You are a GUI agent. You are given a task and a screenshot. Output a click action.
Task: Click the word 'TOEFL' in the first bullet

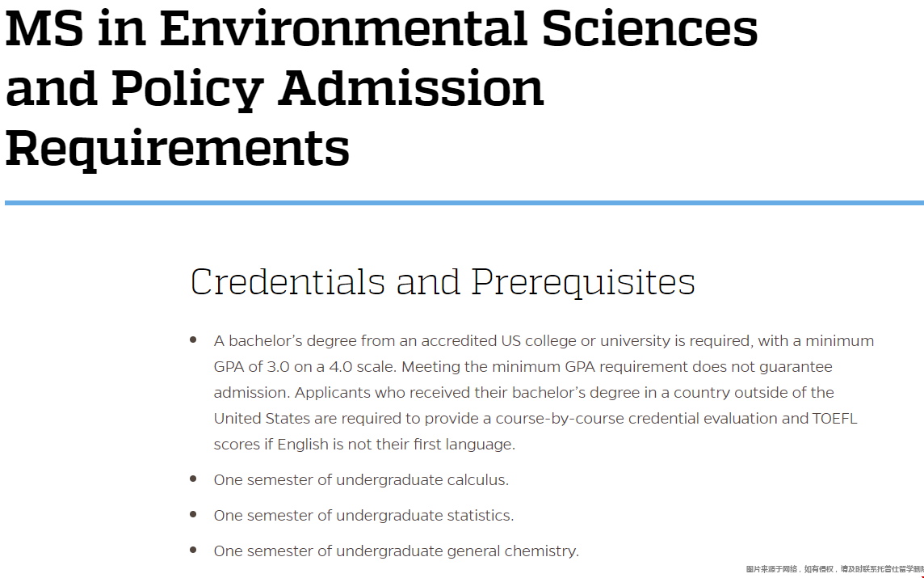pos(834,419)
